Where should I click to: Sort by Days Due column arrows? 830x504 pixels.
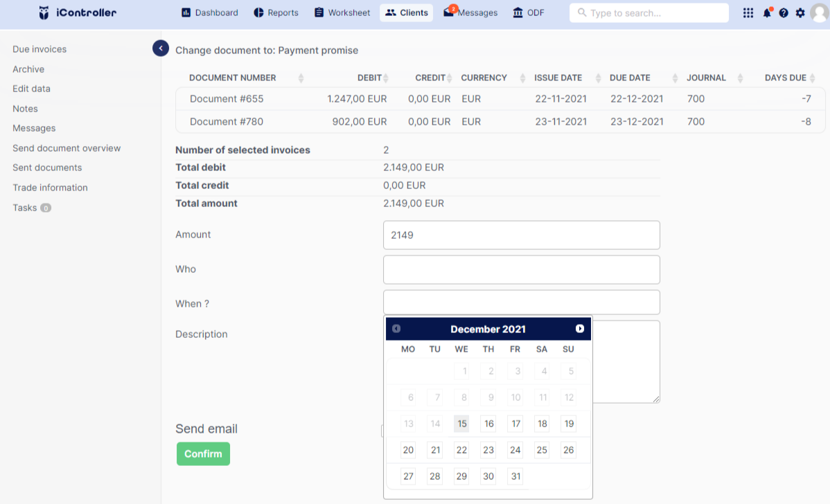[x=813, y=78]
